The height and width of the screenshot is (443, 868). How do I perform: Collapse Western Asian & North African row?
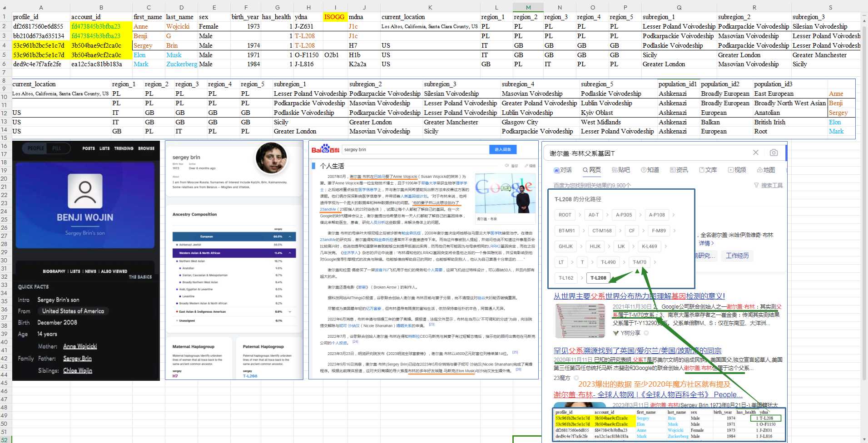click(290, 253)
